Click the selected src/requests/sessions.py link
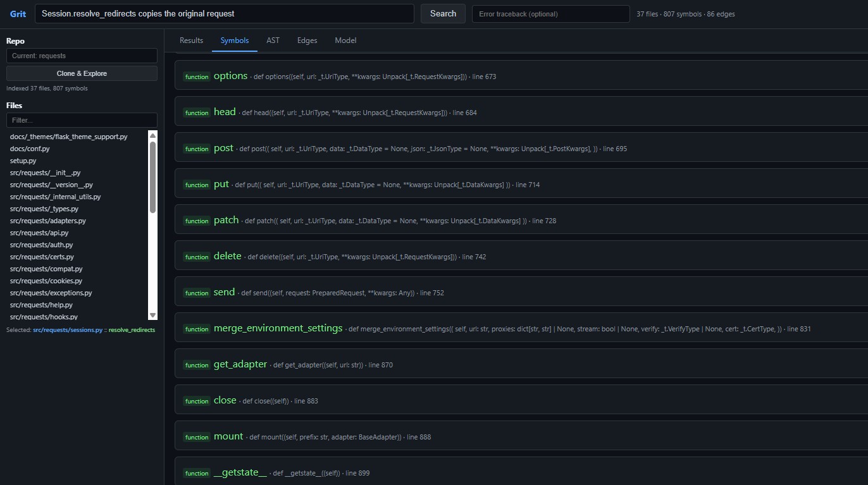 (68, 330)
